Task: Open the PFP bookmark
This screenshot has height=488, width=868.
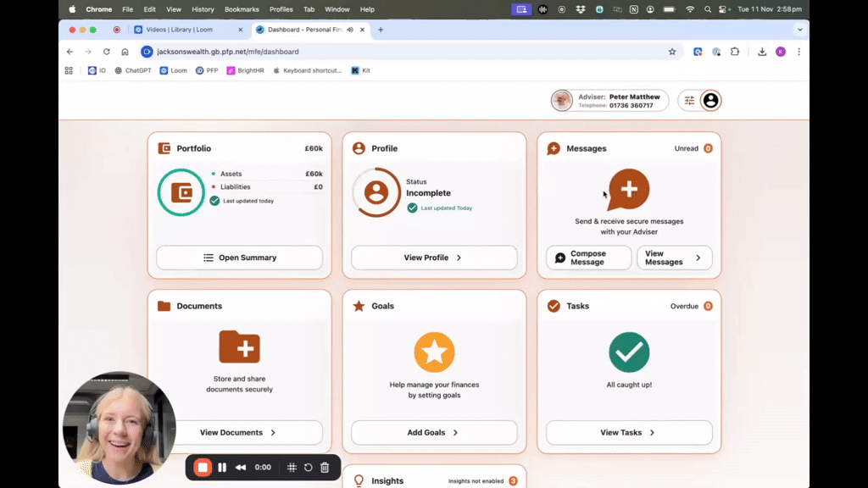Action: point(207,71)
